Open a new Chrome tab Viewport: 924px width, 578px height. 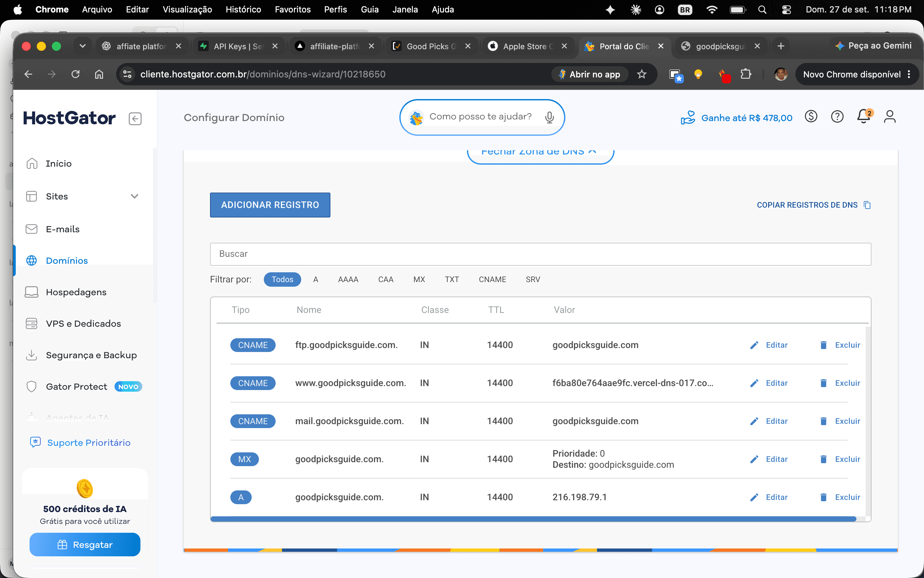click(781, 46)
